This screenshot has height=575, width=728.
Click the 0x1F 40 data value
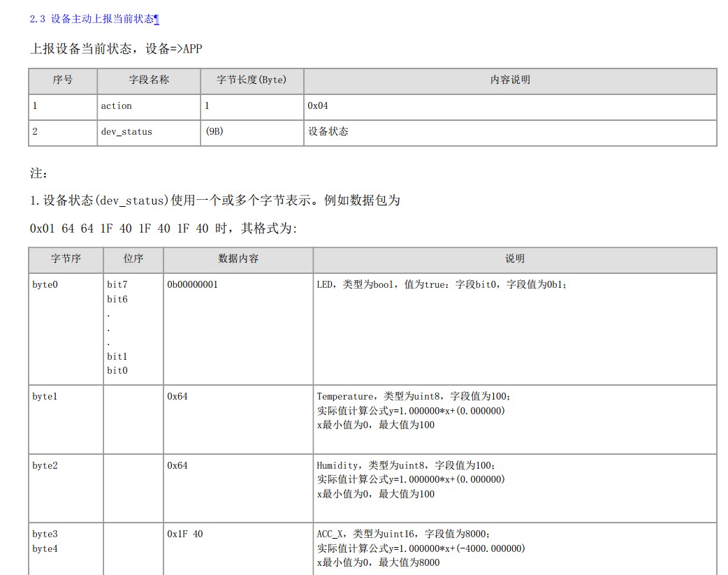pyautogui.click(x=185, y=534)
